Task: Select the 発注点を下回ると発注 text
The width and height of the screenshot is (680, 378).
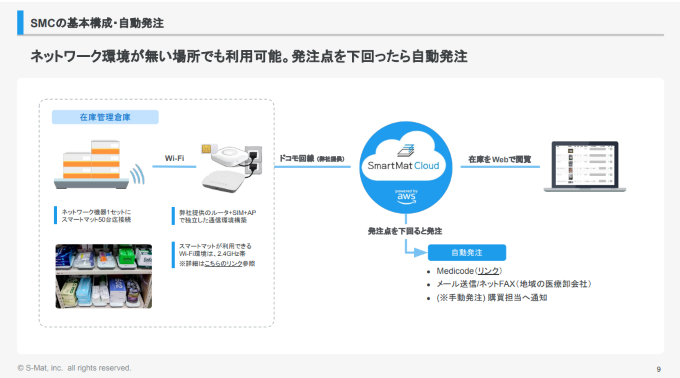Action: pyautogui.click(x=405, y=231)
